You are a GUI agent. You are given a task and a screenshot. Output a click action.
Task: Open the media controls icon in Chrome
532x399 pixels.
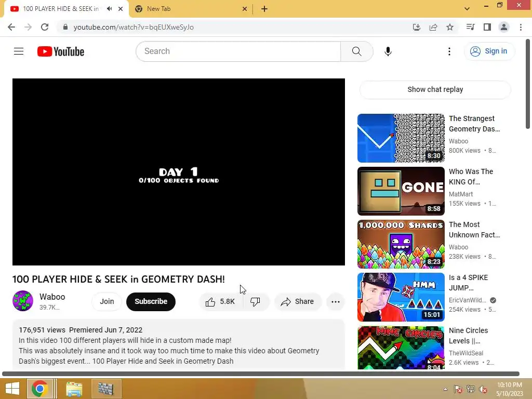pyautogui.click(x=470, y=27)
